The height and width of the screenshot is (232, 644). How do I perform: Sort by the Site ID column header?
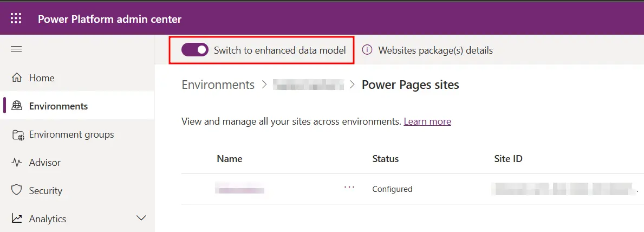point(508,159)
